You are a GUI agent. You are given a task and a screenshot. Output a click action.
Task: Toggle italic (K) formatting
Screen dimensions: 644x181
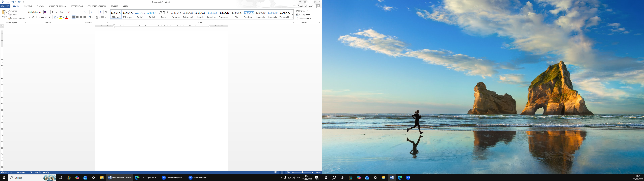tap(33, 17)
